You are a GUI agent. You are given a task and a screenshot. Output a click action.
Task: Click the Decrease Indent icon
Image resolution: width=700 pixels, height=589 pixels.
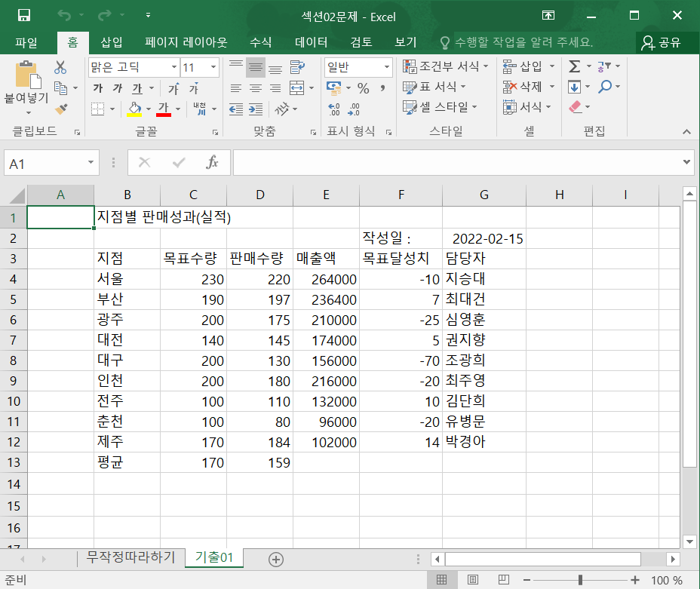click(x=235, y=109)
